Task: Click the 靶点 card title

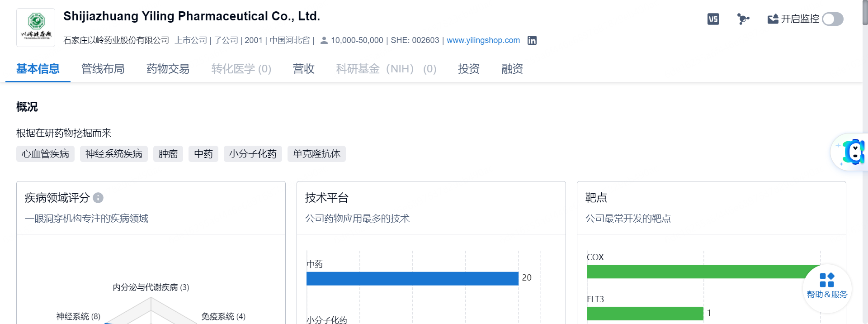Action: 596,198
